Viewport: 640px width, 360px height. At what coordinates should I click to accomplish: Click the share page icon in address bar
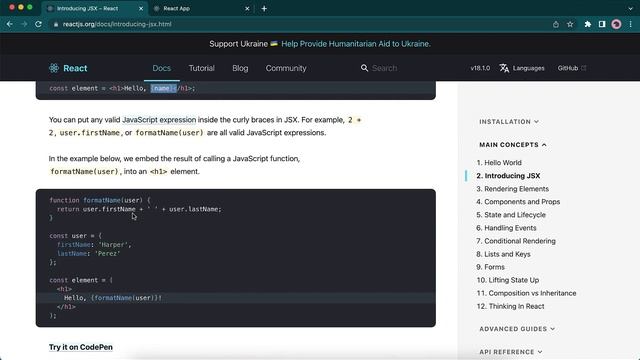(556, 24)
